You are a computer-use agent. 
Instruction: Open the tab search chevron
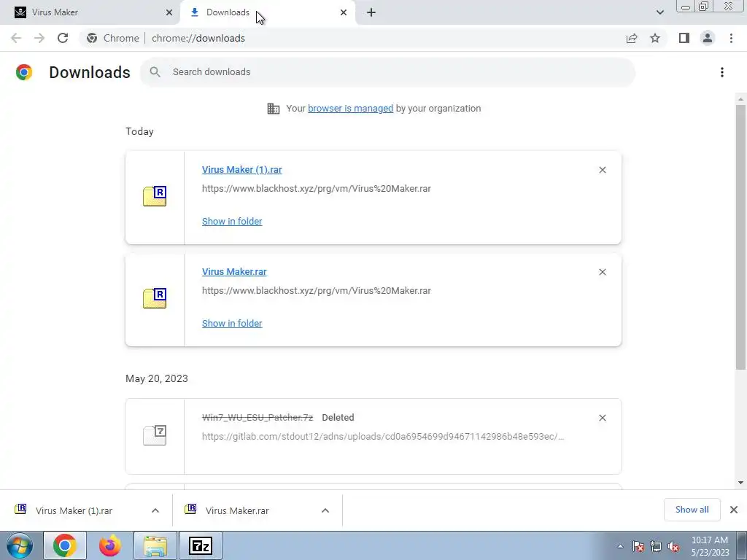tap(659, 12)
